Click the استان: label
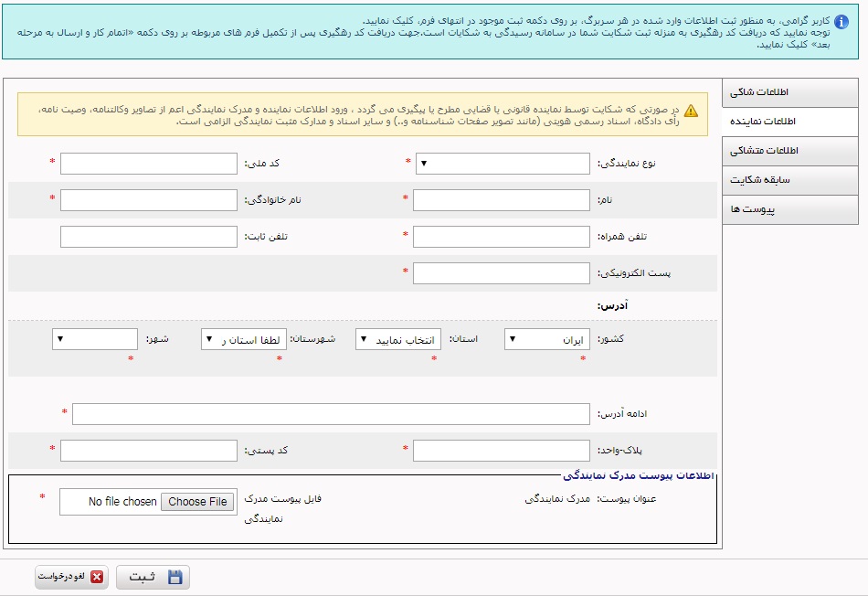 click(463, 338)
